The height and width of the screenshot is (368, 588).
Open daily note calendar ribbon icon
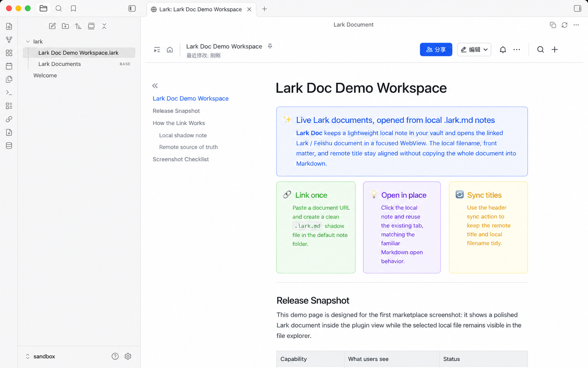point(9,66)
